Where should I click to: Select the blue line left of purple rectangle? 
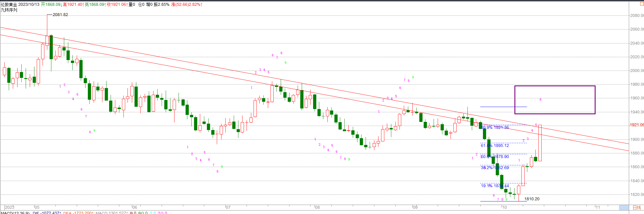(503, 107)
